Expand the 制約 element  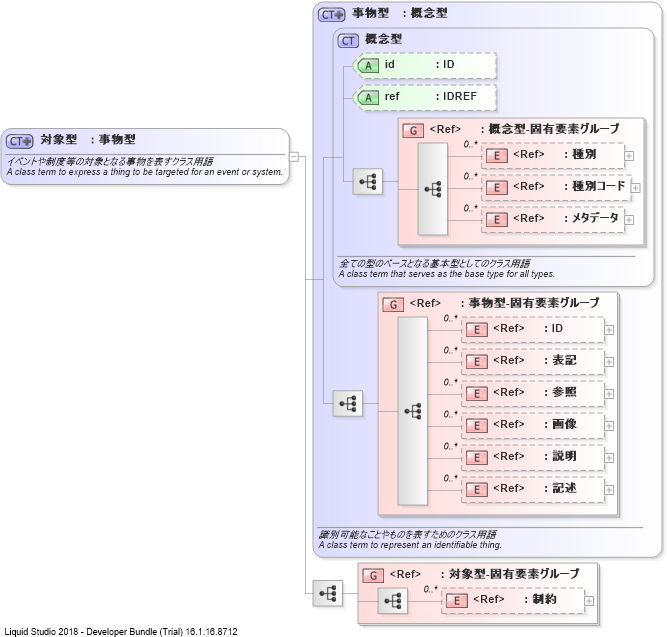pos(589,601)
